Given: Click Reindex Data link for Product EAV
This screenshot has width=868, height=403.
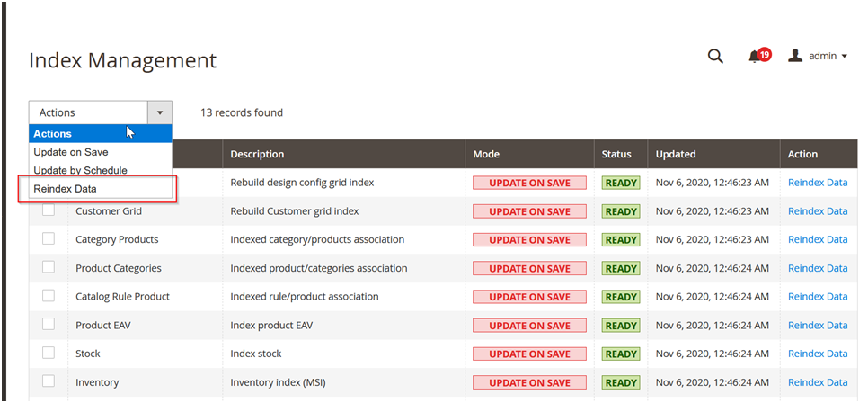Looking at the screenshot, I should pos(818,326).
